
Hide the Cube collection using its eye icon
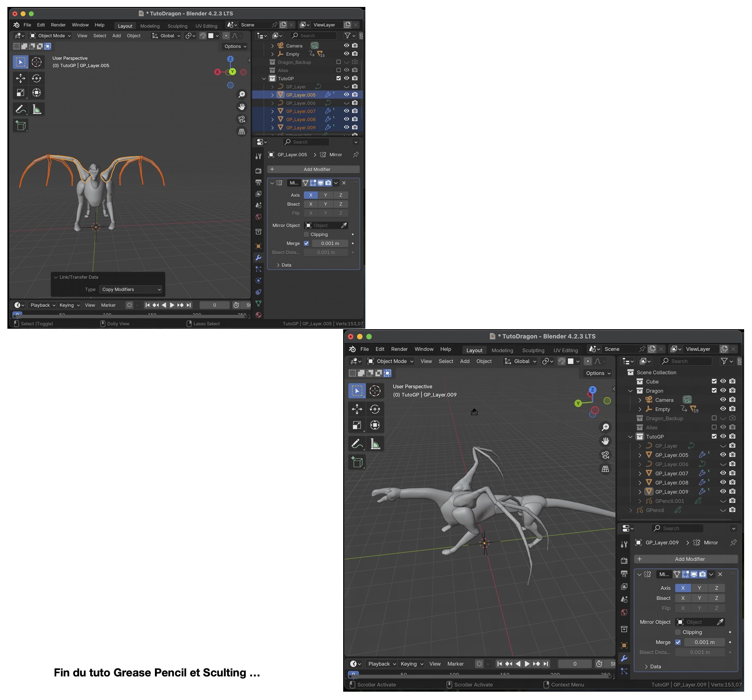coord(723,381)
